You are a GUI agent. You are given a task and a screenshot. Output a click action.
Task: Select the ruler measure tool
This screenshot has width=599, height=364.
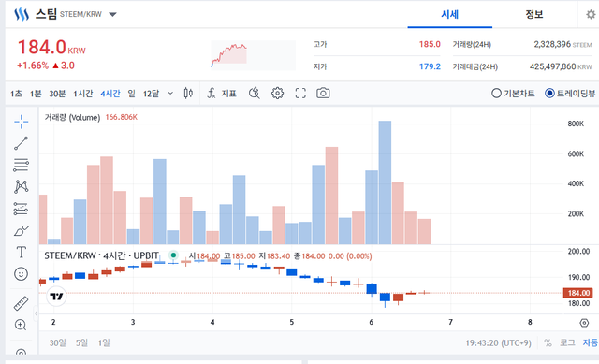(x=21, y=303)
